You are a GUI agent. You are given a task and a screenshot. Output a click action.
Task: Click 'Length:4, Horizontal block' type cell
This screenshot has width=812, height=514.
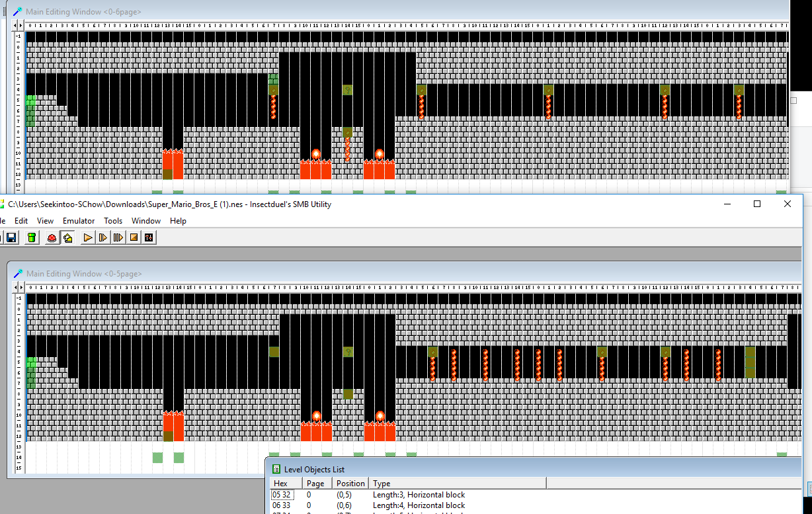point(419,505)
